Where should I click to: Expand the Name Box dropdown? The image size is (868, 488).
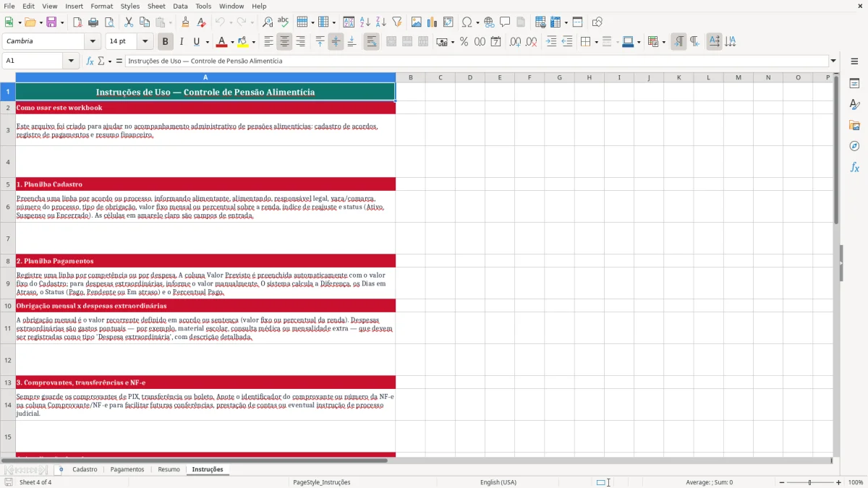click(x=71, y=61)
